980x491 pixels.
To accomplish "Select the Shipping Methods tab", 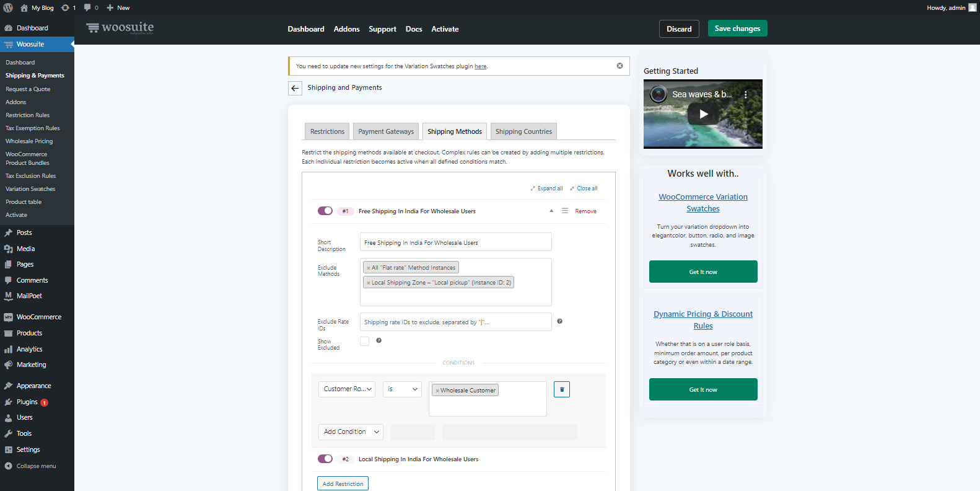I will point(455,131).
